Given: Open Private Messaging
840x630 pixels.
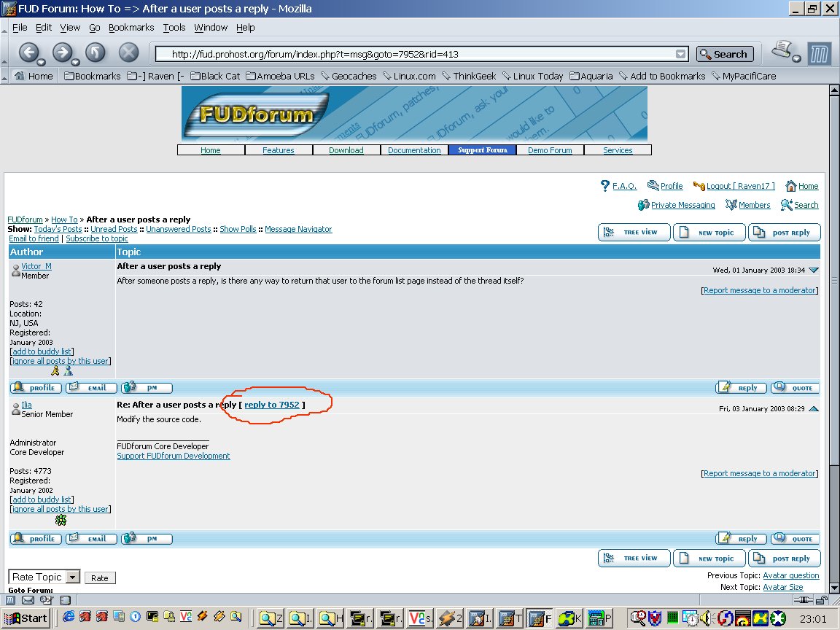Looking at the screenshot, I should pyautogui.click(x=682, y=205).
